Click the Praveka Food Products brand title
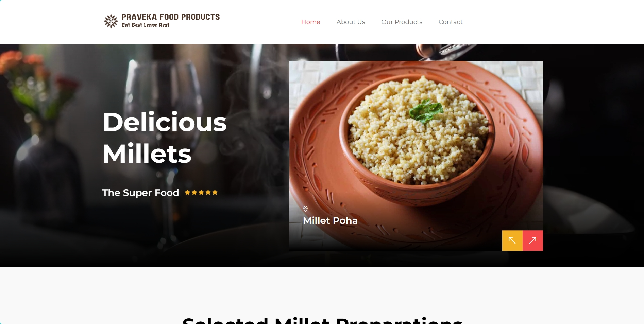Screen dimensions: 644x324 click(171, 17)
